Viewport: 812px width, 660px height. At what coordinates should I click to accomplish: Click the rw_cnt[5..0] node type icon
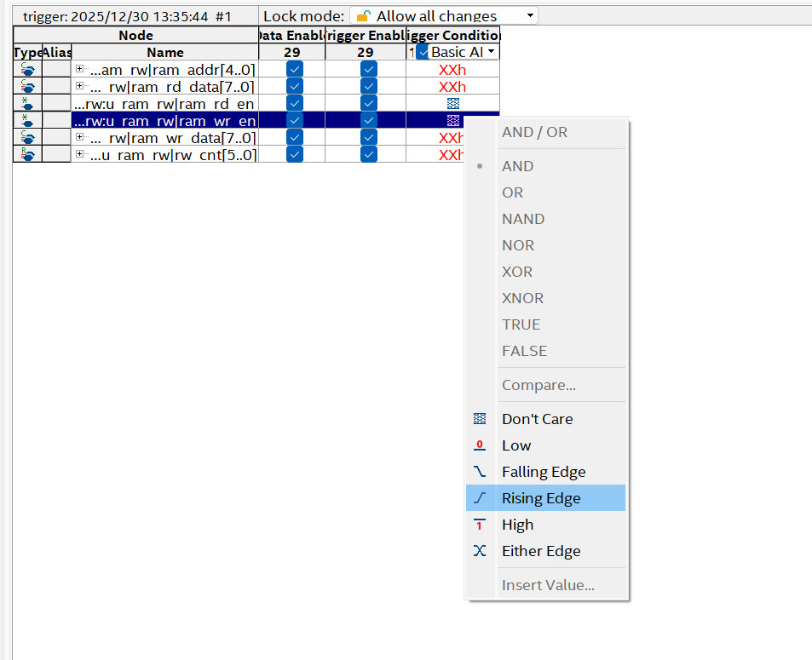tap(27, 154)
